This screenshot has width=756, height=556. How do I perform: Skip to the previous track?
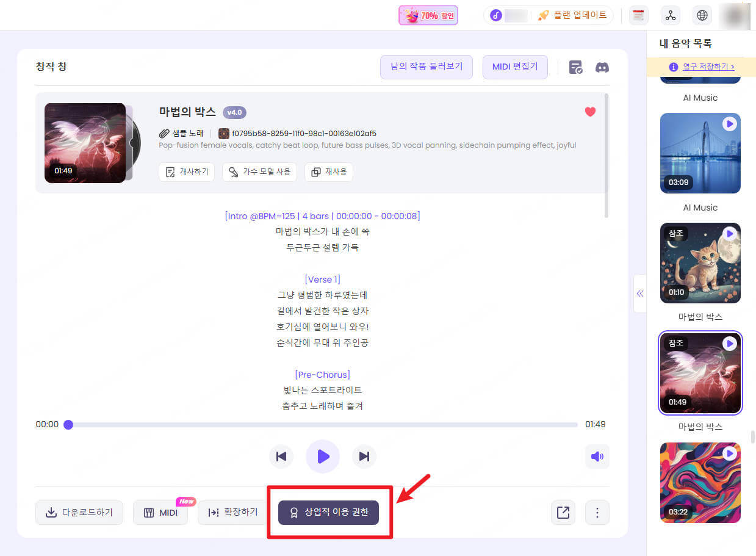(281, 457)
